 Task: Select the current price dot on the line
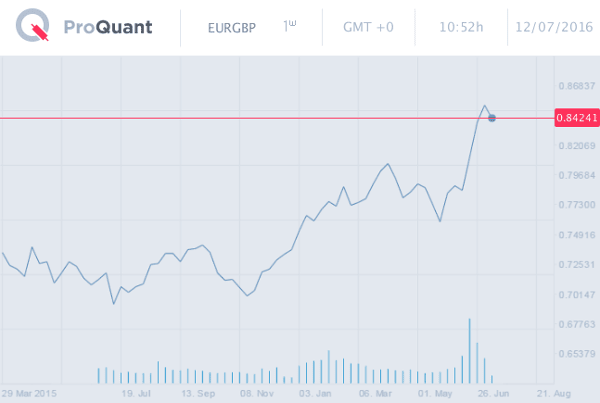pyautogui.click(x=491, y=118)
